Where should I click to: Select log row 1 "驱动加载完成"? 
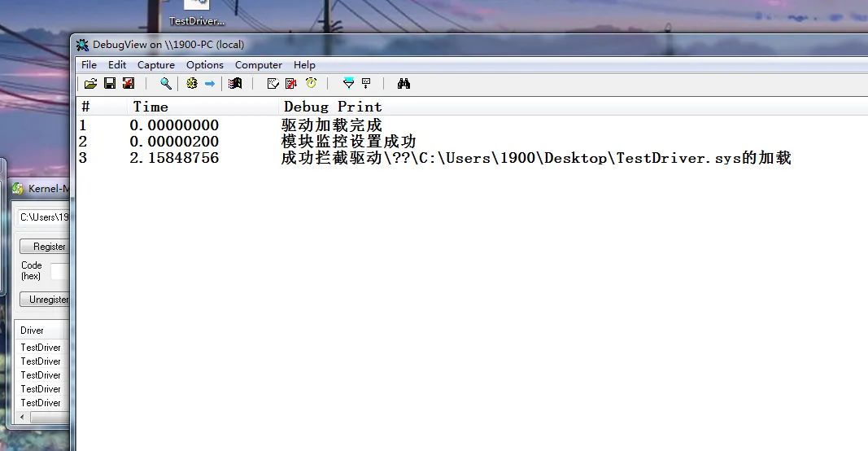tap(472, 125)
